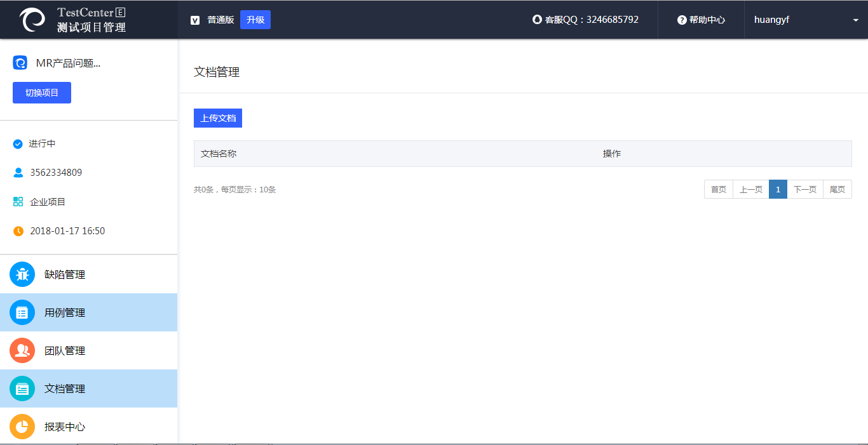Click the 上传文档 button
This screenshot has width=868, height=445.
218,118
